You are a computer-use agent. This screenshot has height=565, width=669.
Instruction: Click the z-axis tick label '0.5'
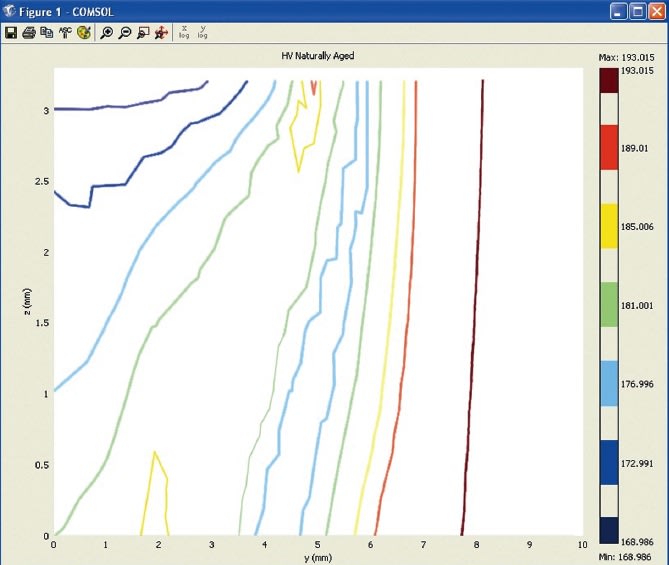42,465
